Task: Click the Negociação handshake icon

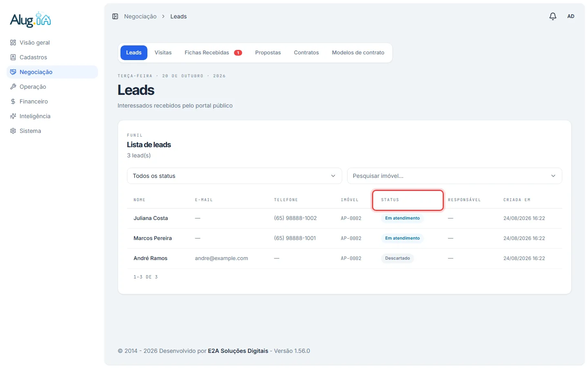Action: coord(13,72)
